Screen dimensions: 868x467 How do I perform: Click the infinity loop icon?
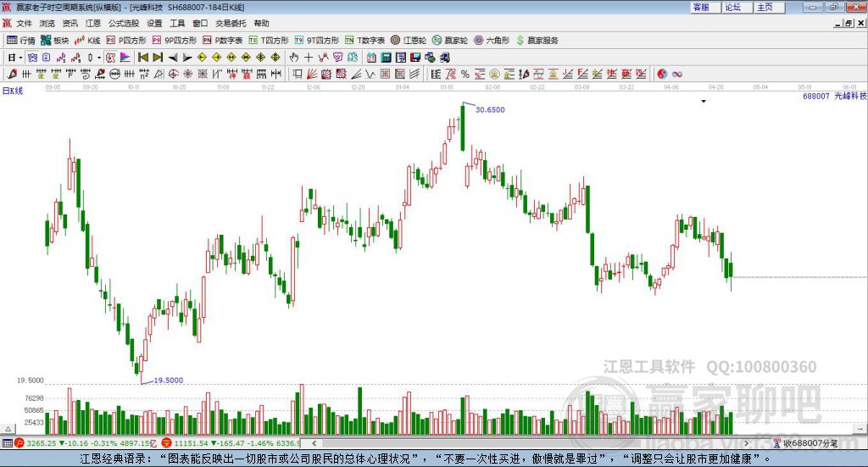click(x=677, y=74)
